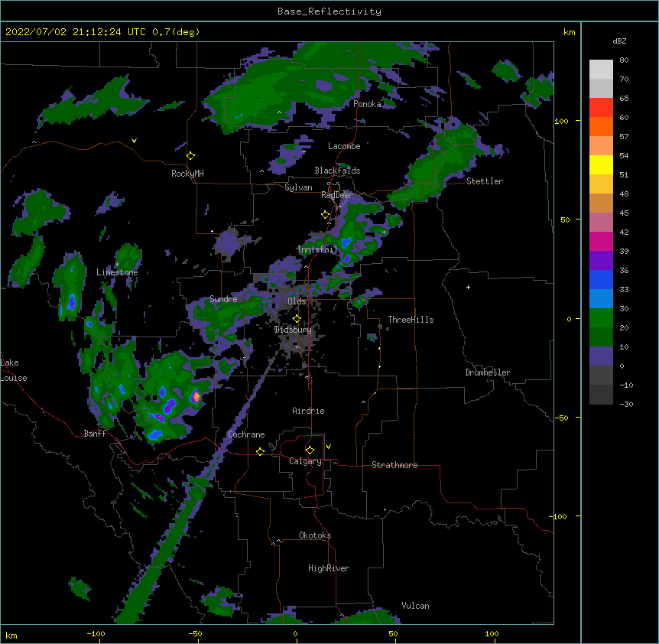Click the Cochrane city label
Screen dimensions: 659x644
pyautogui.click(x=246, y=434)
